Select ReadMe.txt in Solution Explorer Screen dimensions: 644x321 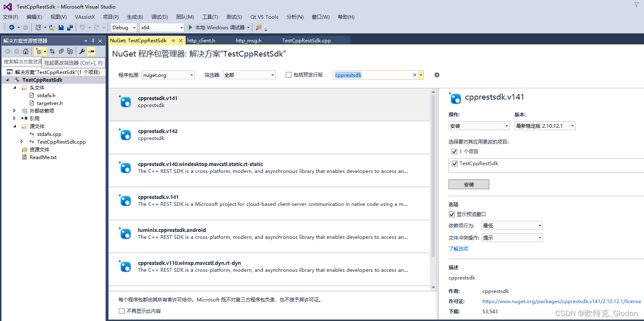click(43, 157)
